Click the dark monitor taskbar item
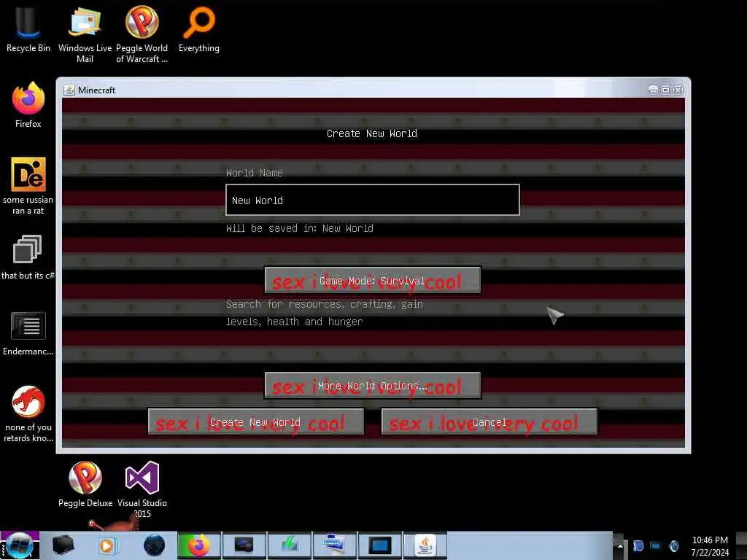The height and width of the screenshot is (560, 747). click(x=244, y=545)
